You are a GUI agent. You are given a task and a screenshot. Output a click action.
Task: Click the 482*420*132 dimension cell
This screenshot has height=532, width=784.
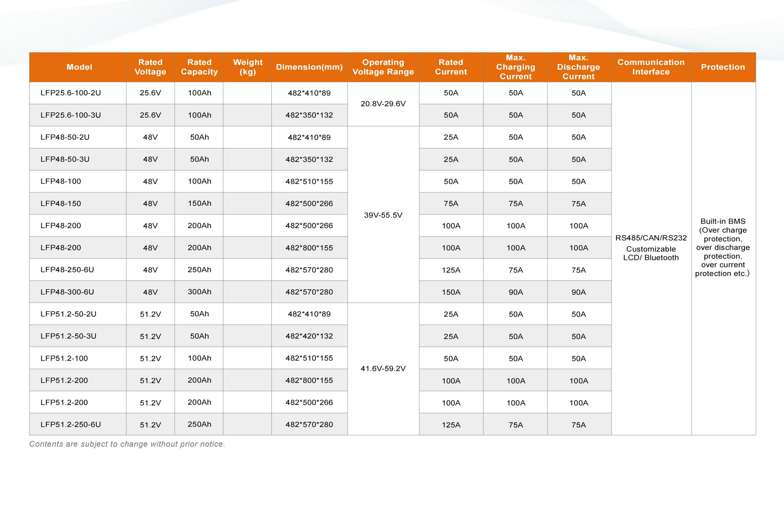point(309,336)
